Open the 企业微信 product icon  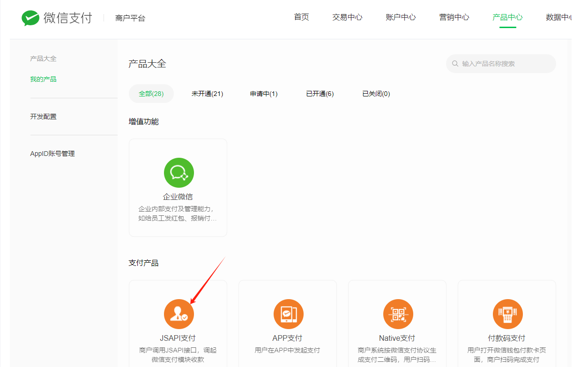point(179,173)
